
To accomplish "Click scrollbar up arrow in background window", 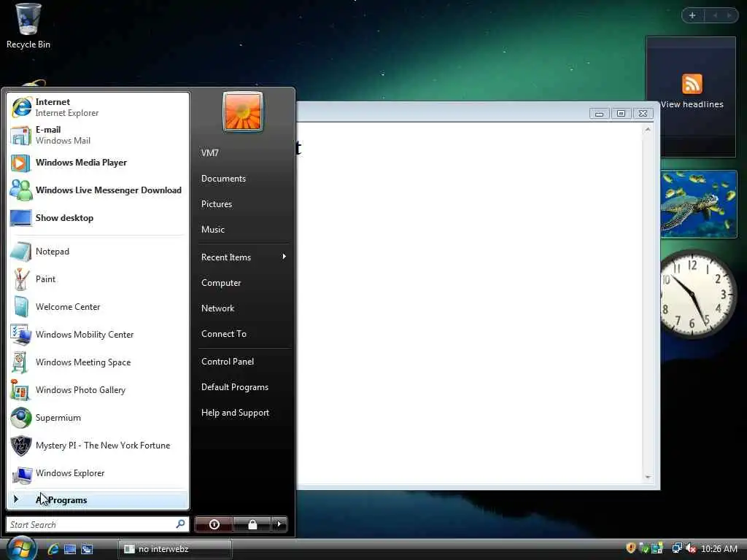I will [648, 130].
